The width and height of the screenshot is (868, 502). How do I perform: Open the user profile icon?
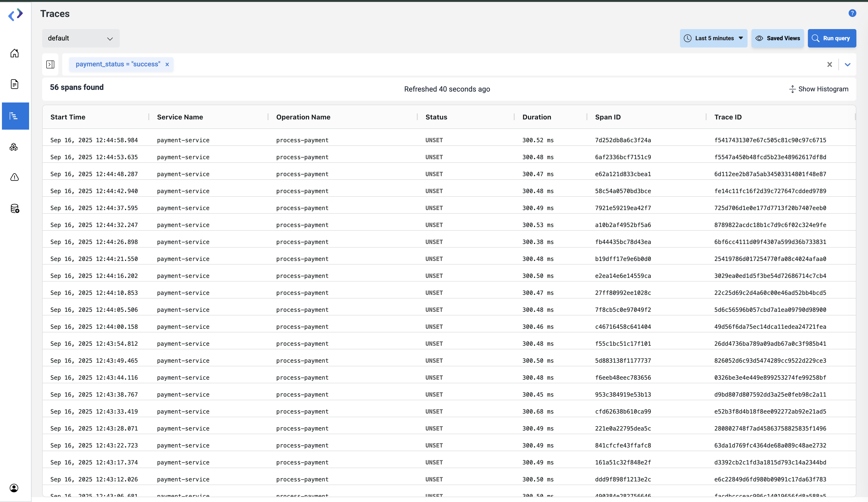click(14, 488)
